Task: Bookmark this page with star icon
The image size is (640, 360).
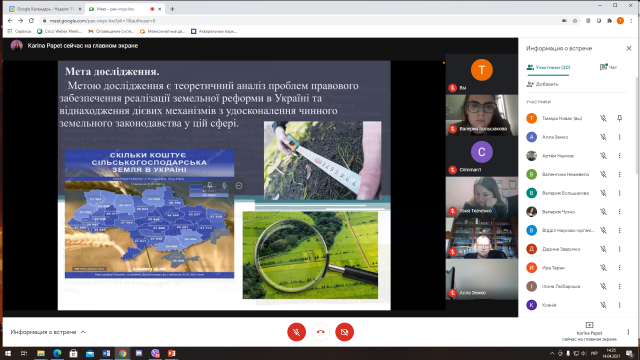Action: (x=575, y=20)
